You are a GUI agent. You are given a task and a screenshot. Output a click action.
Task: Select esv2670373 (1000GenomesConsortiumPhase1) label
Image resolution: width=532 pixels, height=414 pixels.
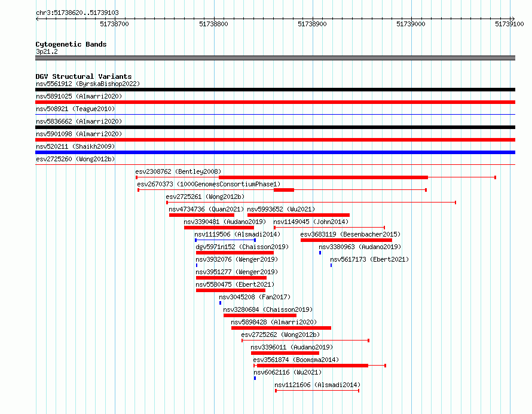(209, 184)
